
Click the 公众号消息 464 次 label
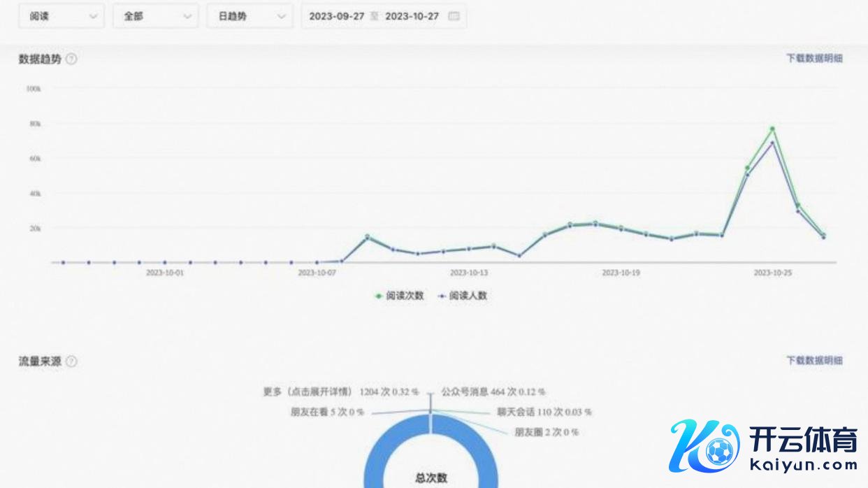tap(493, 392)
